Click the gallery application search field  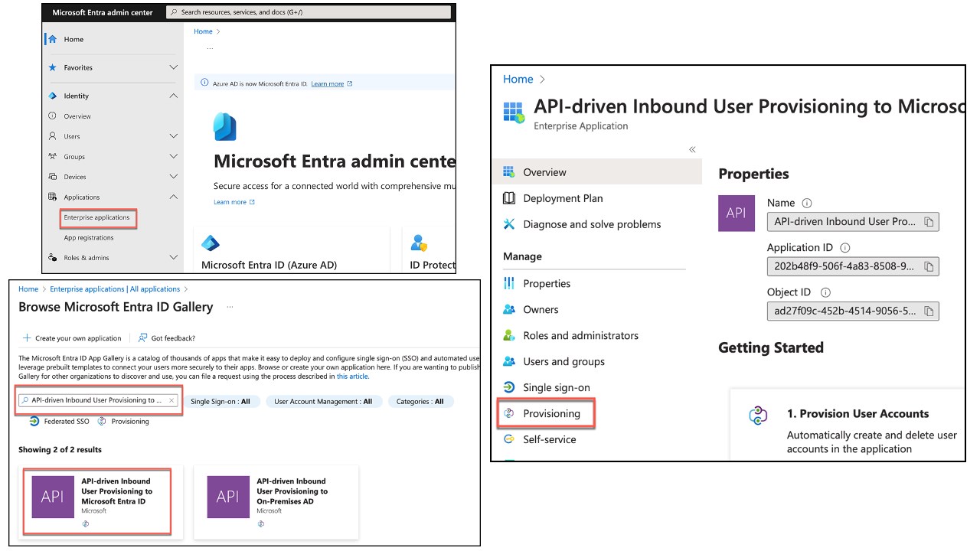100,400
